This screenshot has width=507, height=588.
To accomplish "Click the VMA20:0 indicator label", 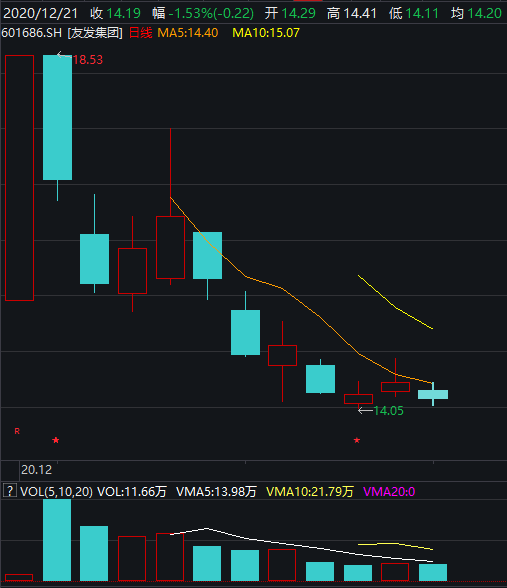I will [389, 491].
